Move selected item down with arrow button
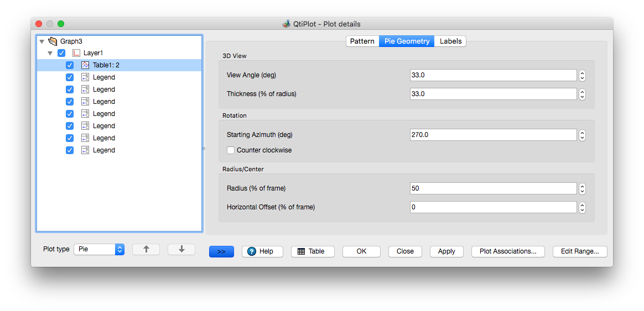 coord(181,249)
